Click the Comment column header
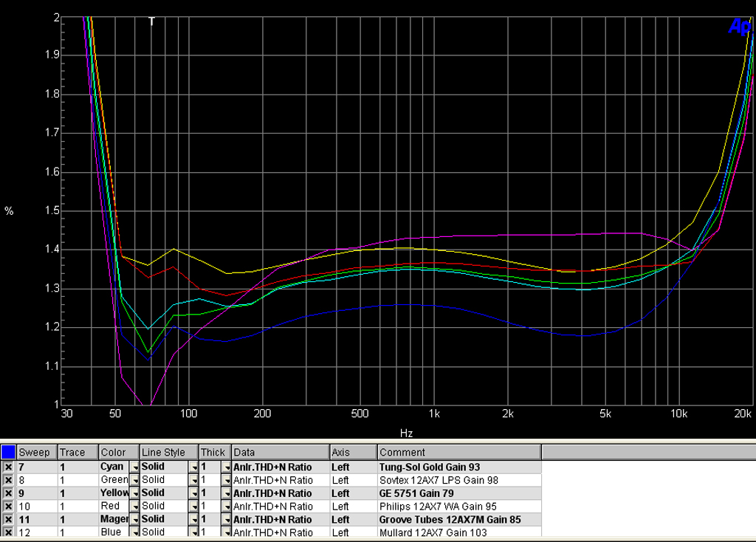756x542 pixels. (459, 453)
